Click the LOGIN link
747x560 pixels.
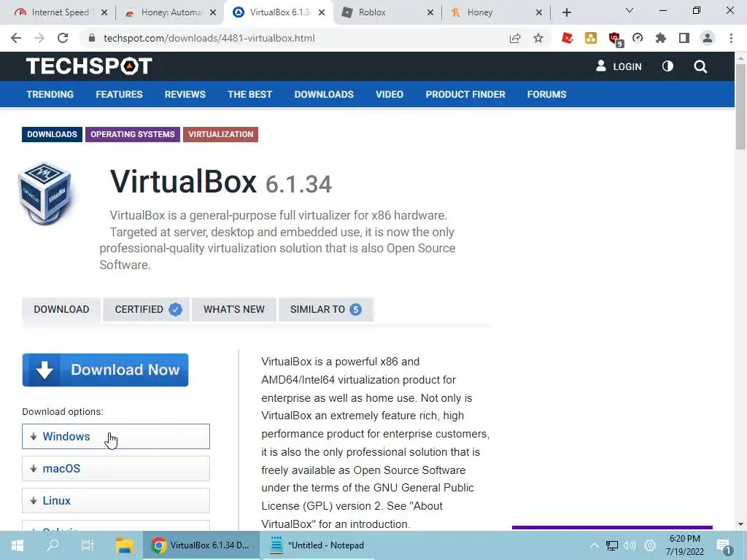619,66
